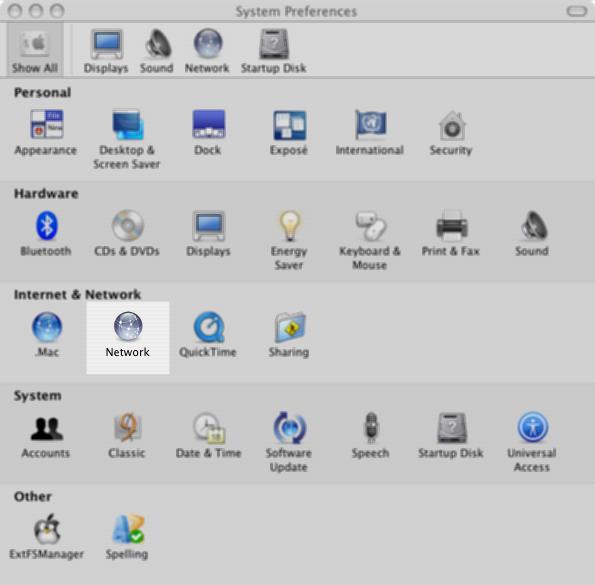Click Startup Disk in the toolbar

coord(274,51)
